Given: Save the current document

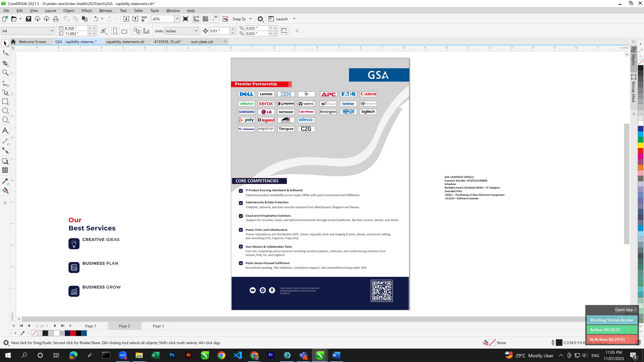Looking at the screenshot, I should [28, 19].
